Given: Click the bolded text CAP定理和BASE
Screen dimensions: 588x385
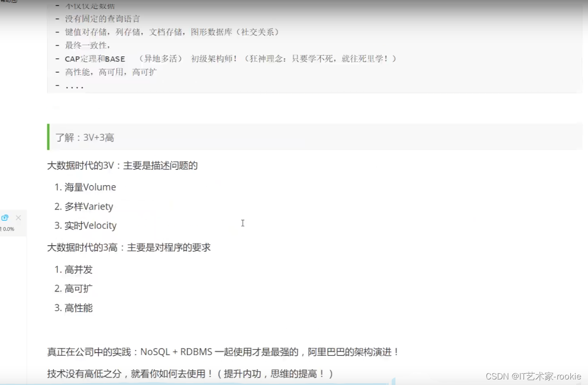Looking at the screenshot, I should pyautogui.click(x=95, y=59).
